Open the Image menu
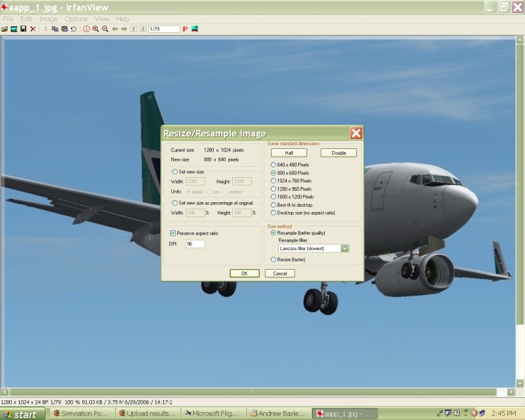Image resolution: width=525 pixels, height=420 pixels. pos(49,19)
